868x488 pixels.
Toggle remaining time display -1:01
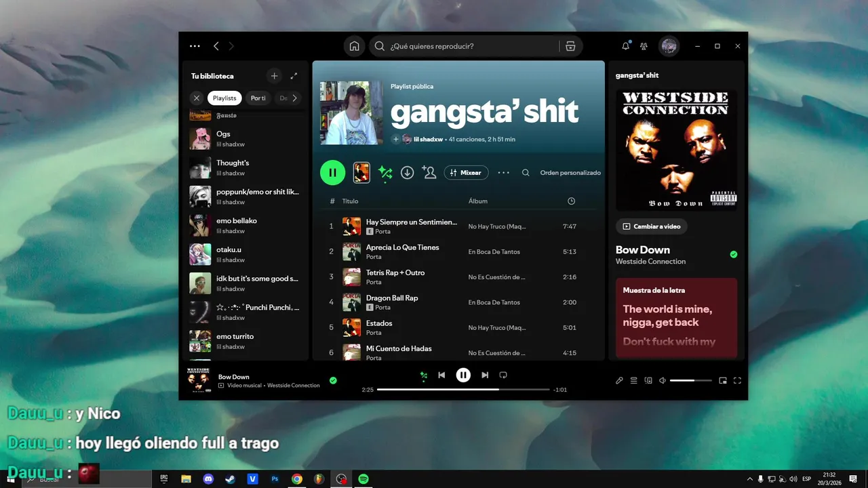[x=560, y=390]
